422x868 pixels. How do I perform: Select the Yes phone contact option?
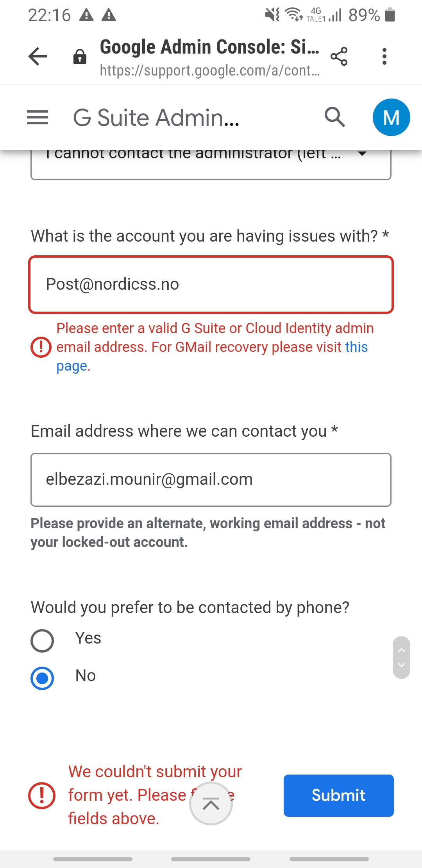42,640
